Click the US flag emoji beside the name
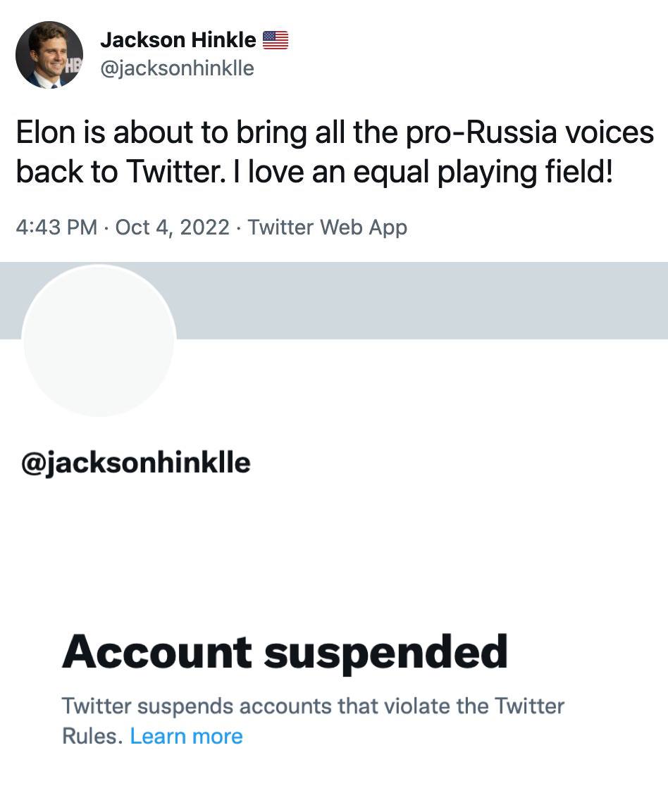668x812 pixels. coord(276,40)
